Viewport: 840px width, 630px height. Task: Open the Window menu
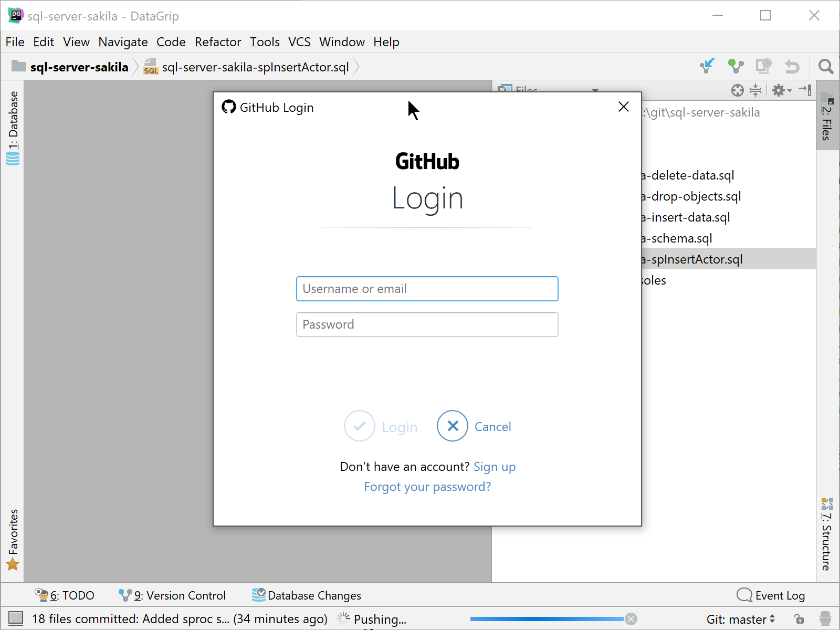tap(342, 42)
